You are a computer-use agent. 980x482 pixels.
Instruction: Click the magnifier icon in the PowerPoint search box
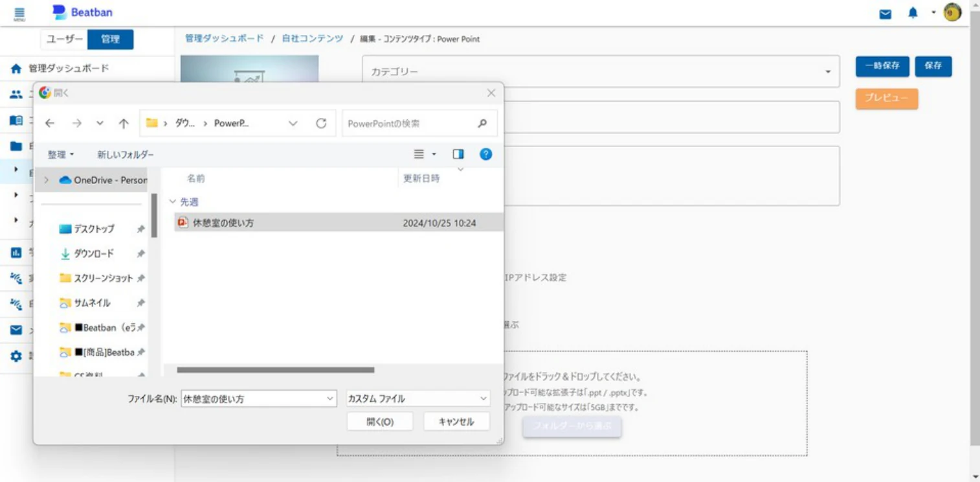tap(482, 123)
